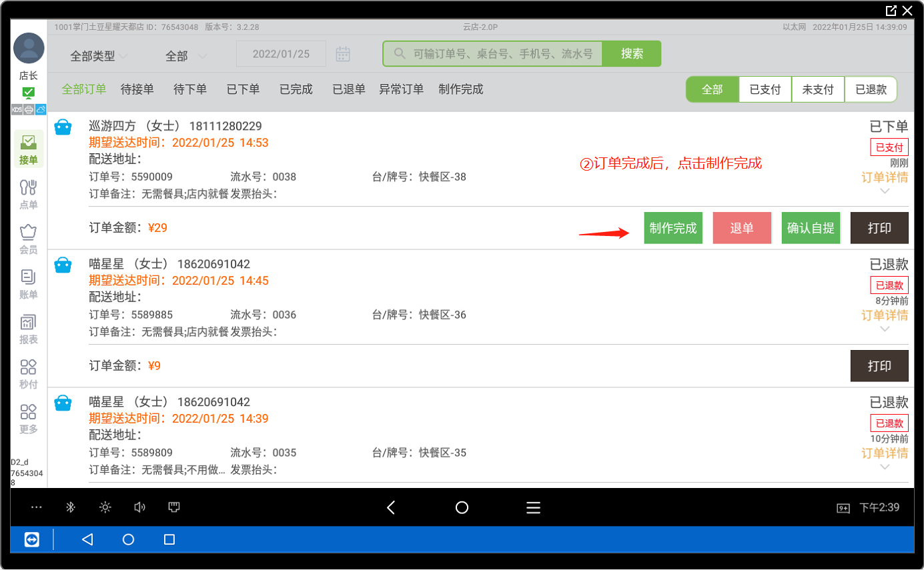Click the triangle back button in blue bar
924x570 pixels.
[87, 539]
